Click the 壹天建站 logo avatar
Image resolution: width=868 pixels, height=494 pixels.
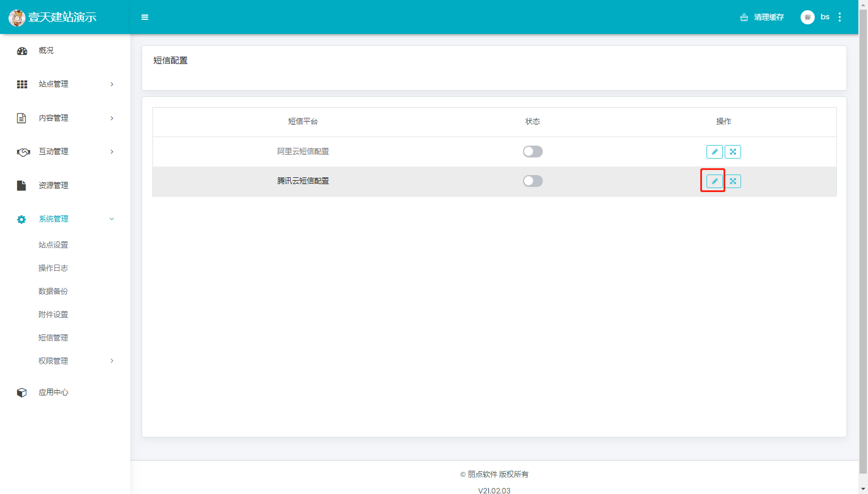point(17,18)
